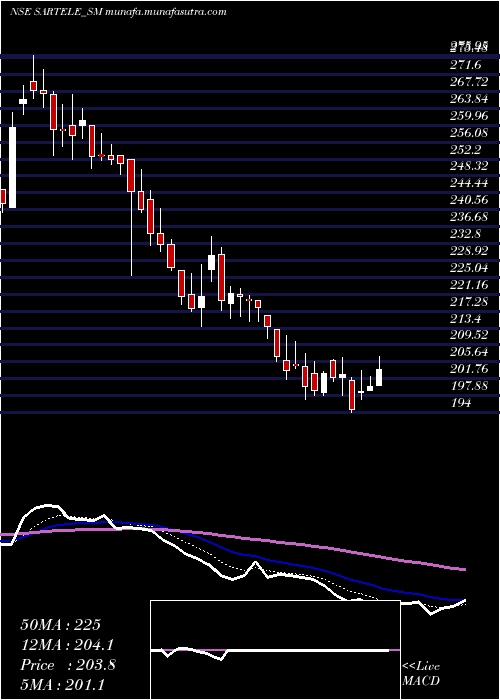This screenshot has height=700, width=500.
Task: Click the 267.72 price axis label
Action: coord(469,82)
